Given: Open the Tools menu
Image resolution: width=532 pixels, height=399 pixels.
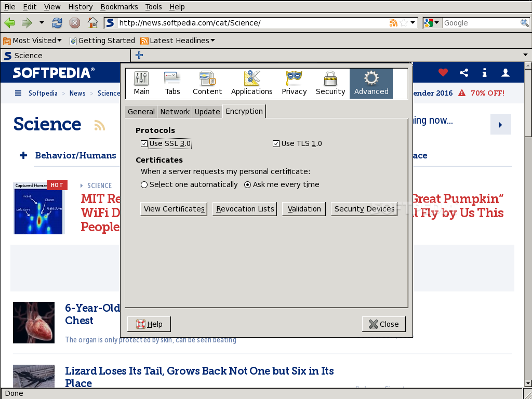Looking at the screenshot, I should (153, 7).
